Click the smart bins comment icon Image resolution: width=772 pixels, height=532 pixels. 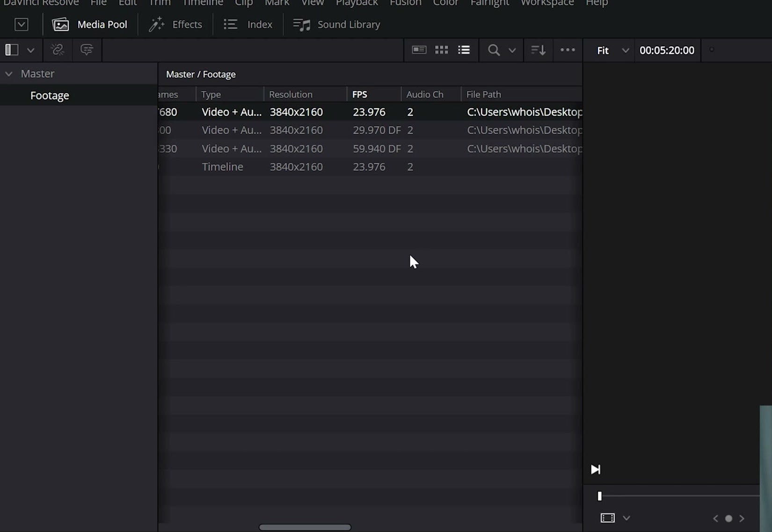(x=87, y=50)
